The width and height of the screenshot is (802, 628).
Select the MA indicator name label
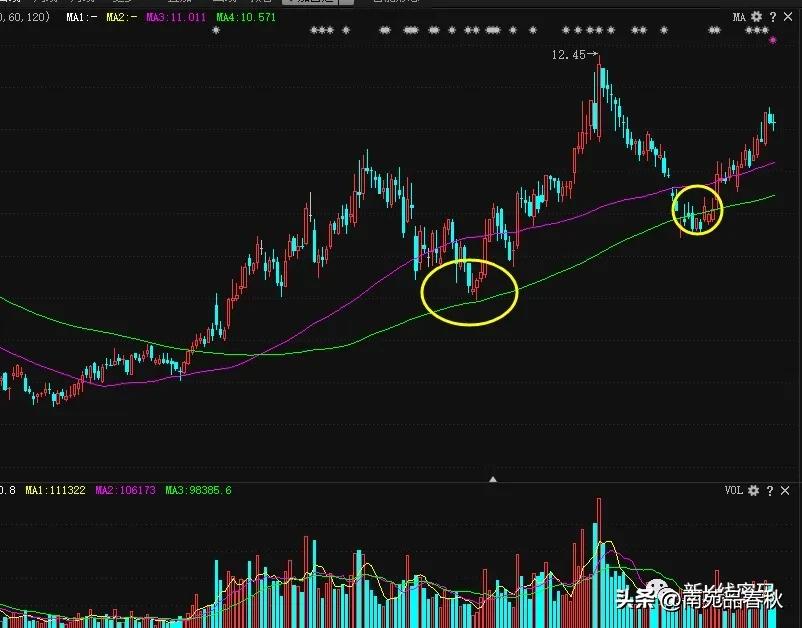[739, 17]
